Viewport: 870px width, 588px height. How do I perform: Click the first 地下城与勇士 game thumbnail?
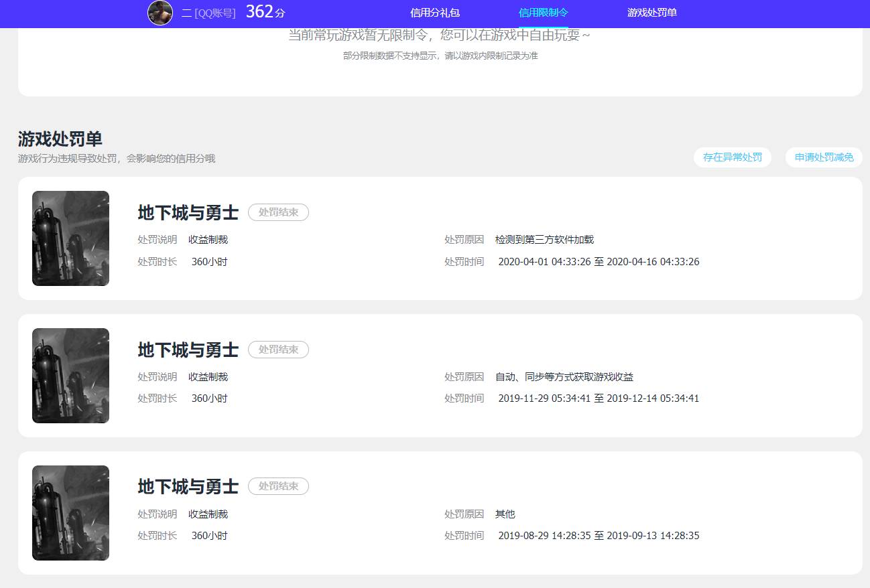70,238
